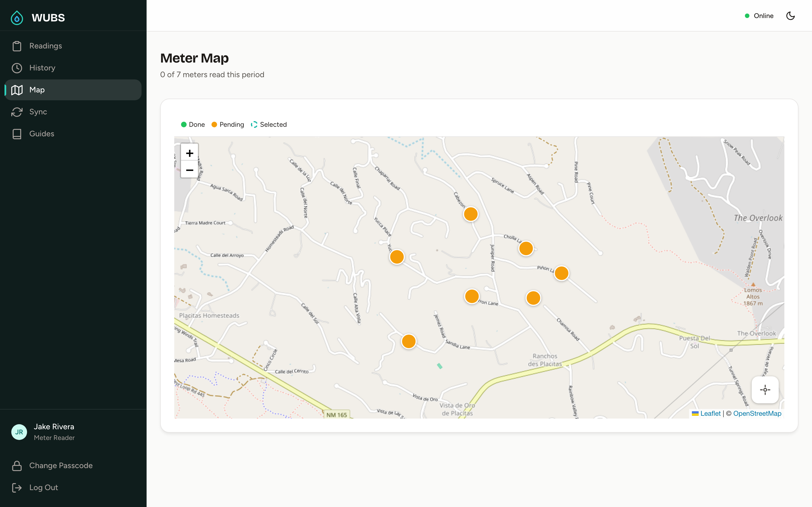This screenshot has height=507, width=812.
Task: Click the Change Passcode lock icon
Action: [17, 465]
